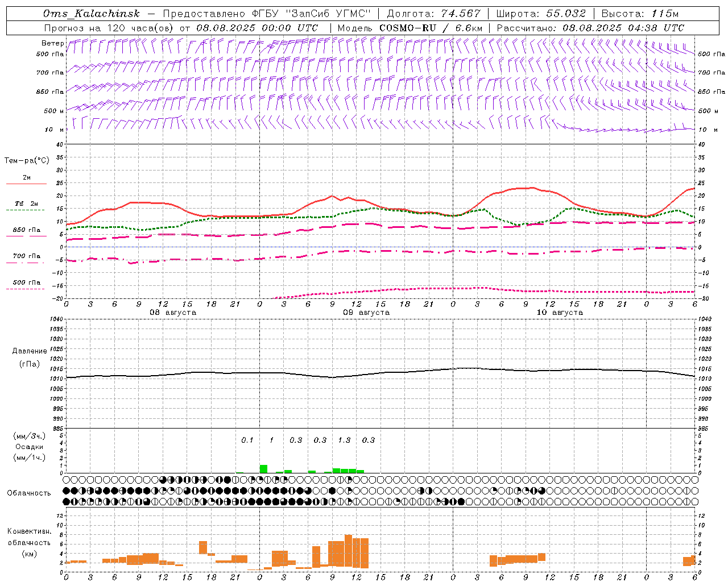
Task: Click the Долгота: 74.567 value
Action: [x=434, y=14]
